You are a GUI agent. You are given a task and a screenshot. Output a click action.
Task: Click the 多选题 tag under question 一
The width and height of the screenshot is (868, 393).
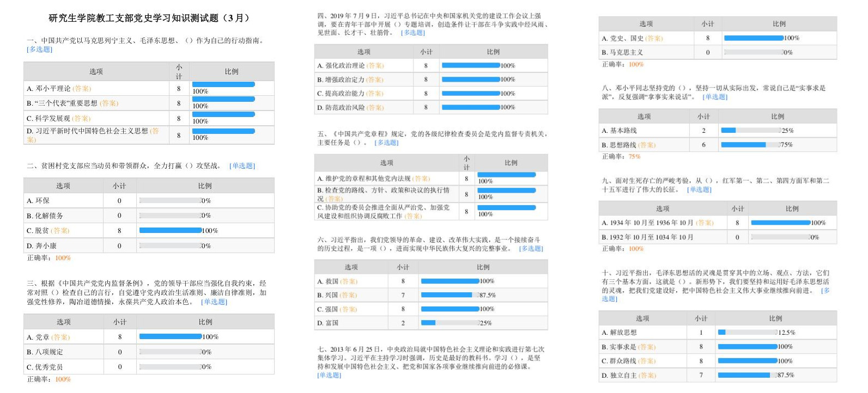[40, 49]
